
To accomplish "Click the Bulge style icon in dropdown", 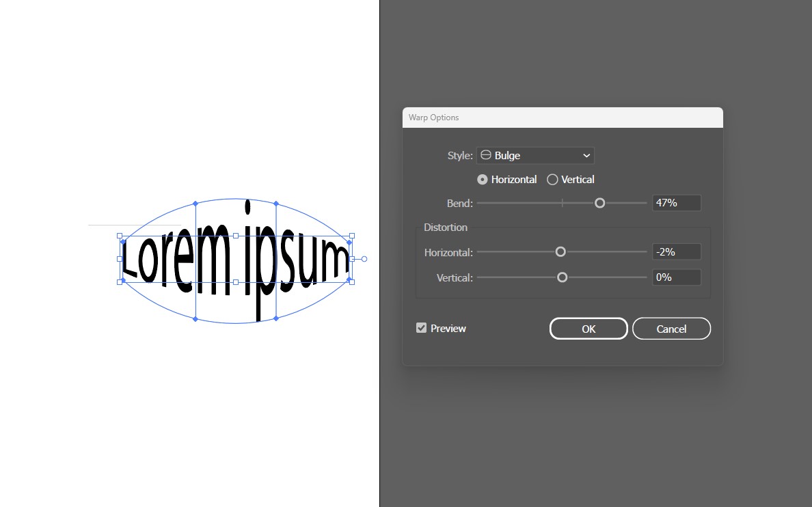I will click(485, 155).
